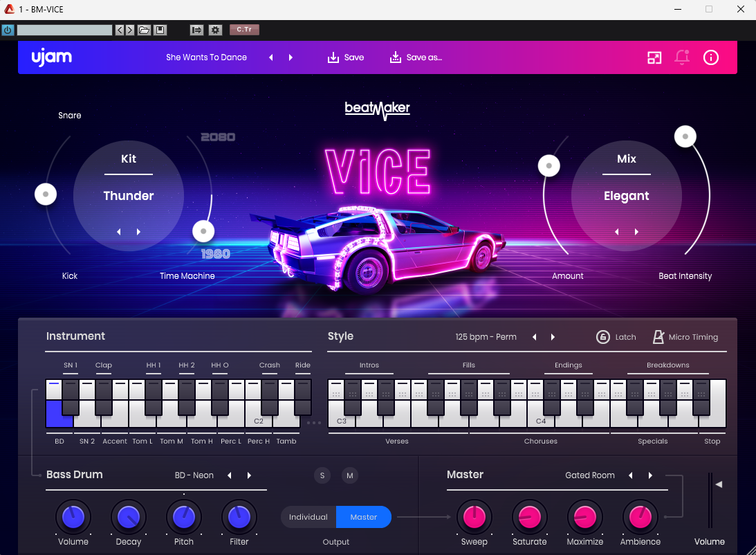This screenshot has width=756, height=555.
Task: Mute the Bass Drum with M button
Action: pyautogui.click(x=349, y=475)
